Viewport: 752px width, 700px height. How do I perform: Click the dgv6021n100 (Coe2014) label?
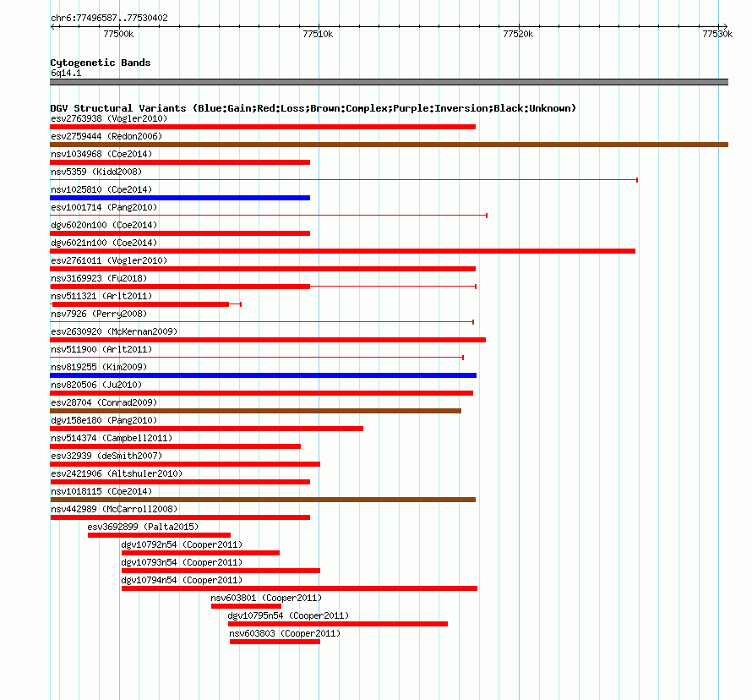pyautogui.click(x=104, y=243)
